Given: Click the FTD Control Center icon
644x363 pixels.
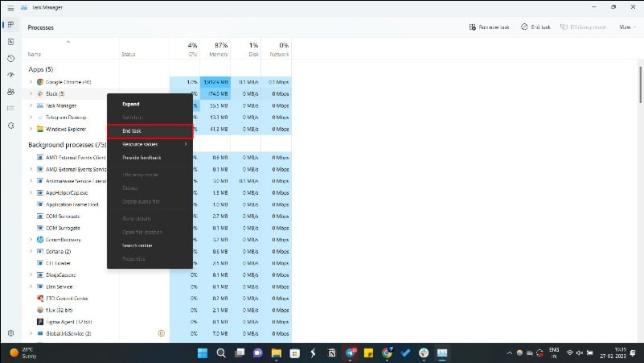Looking at the screenshot, I should click(x=40, y=299).
